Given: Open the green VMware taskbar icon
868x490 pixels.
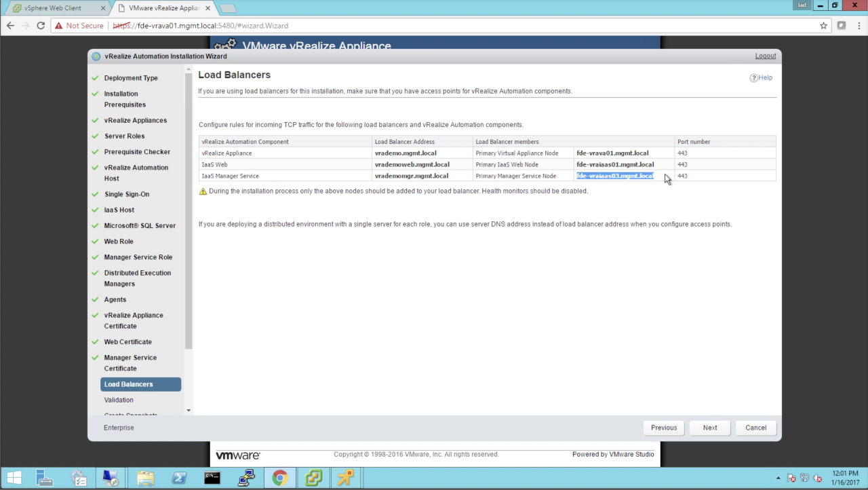Looking at the screenshot, I should (x=313, y=478).
